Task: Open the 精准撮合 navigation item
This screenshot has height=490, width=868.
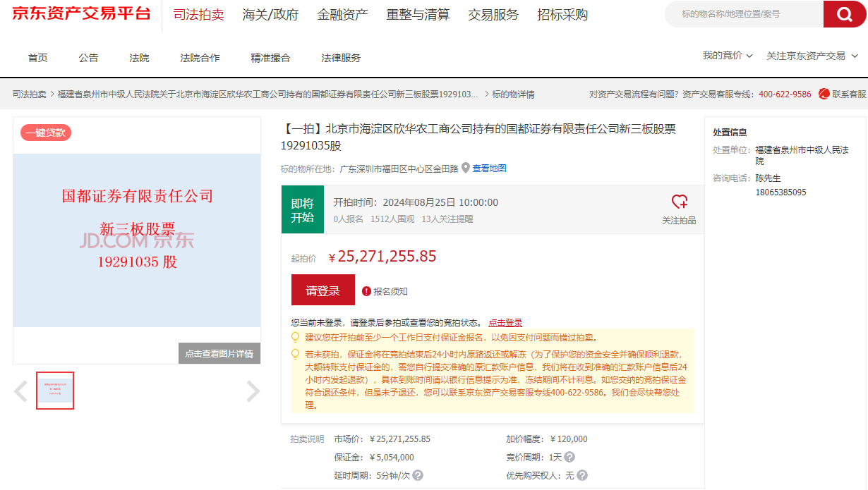Action: (x=270, y=58)
